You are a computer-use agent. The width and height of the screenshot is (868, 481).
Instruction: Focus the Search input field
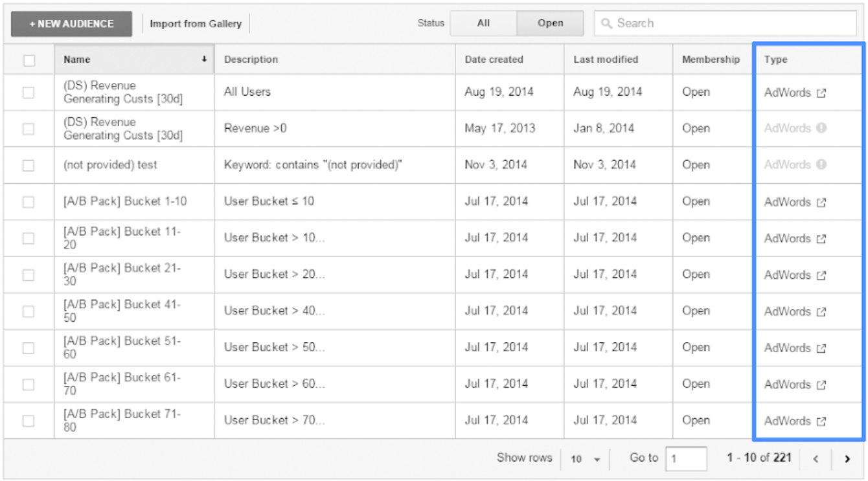tap(725, 23)
